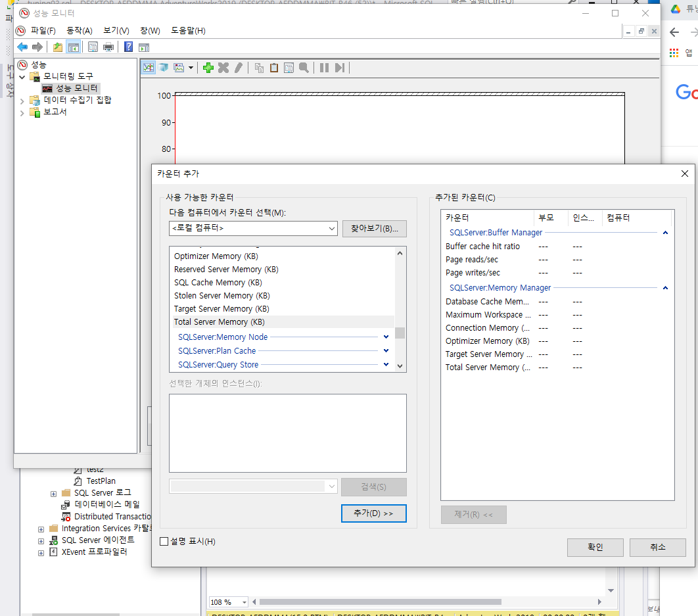Select Reserved Server Memory (KB) counter

(226, 270)
